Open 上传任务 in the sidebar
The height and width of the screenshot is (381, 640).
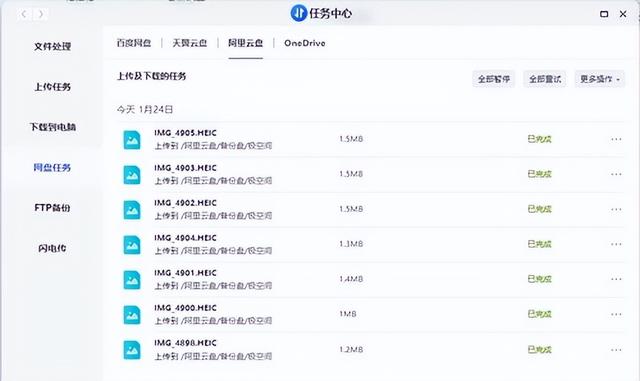click(53, 87)
